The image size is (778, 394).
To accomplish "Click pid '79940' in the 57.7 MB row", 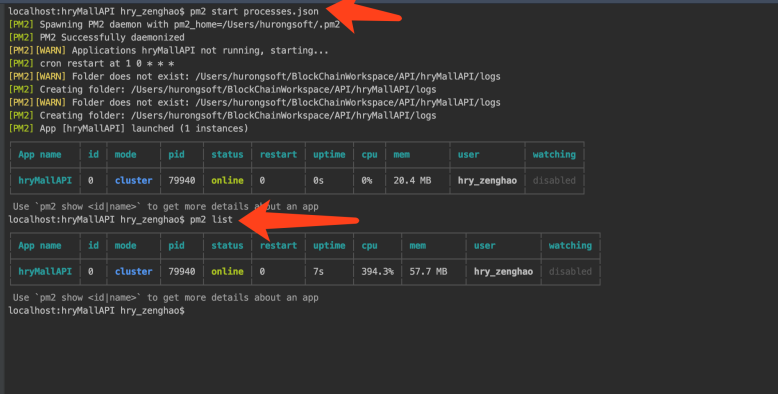I will tap(182, 271).
